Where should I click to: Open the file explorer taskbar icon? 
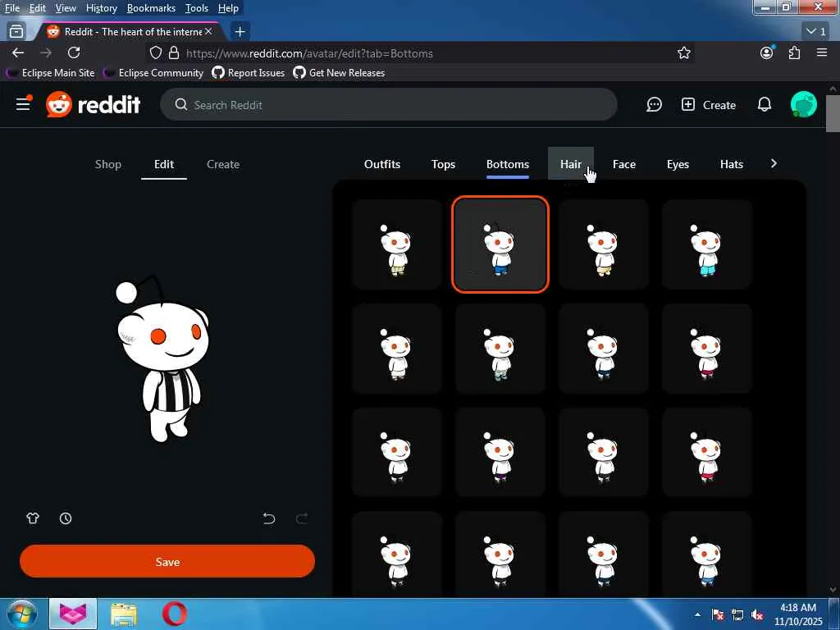coord(124,614)
